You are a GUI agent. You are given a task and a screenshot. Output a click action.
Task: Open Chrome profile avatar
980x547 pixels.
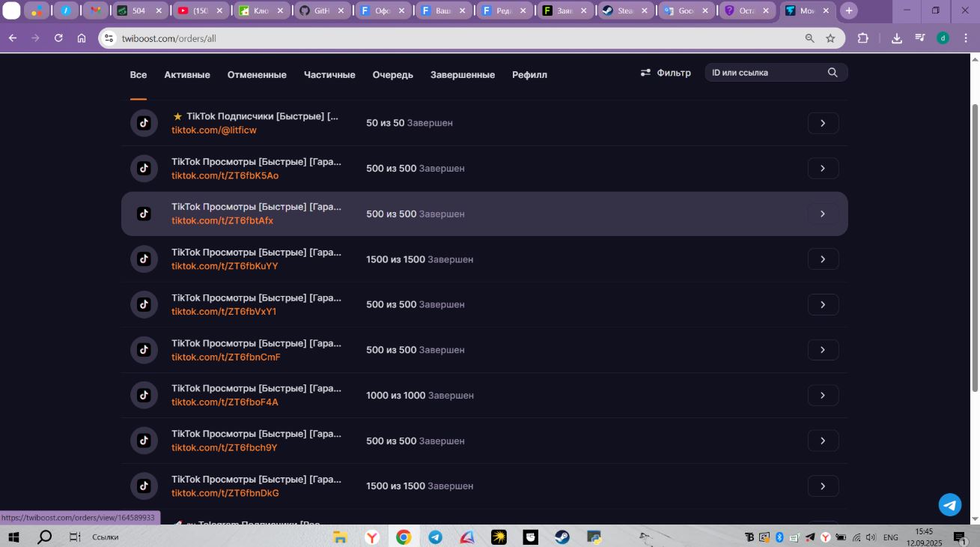coord(943,38)
